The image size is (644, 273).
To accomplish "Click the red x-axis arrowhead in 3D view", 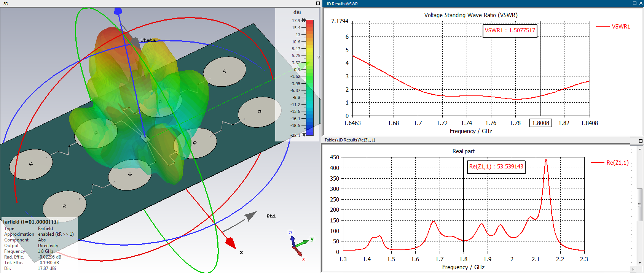I will pos(231,243).
